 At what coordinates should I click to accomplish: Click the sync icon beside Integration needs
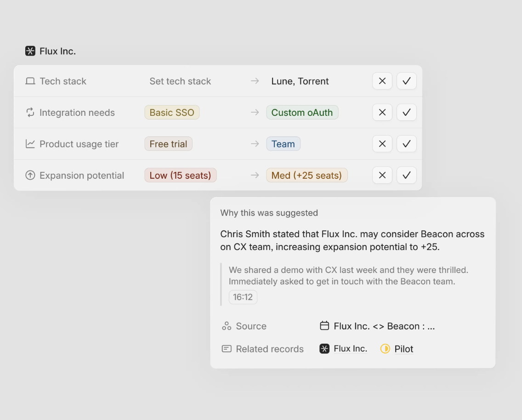(x=30, y=113)
